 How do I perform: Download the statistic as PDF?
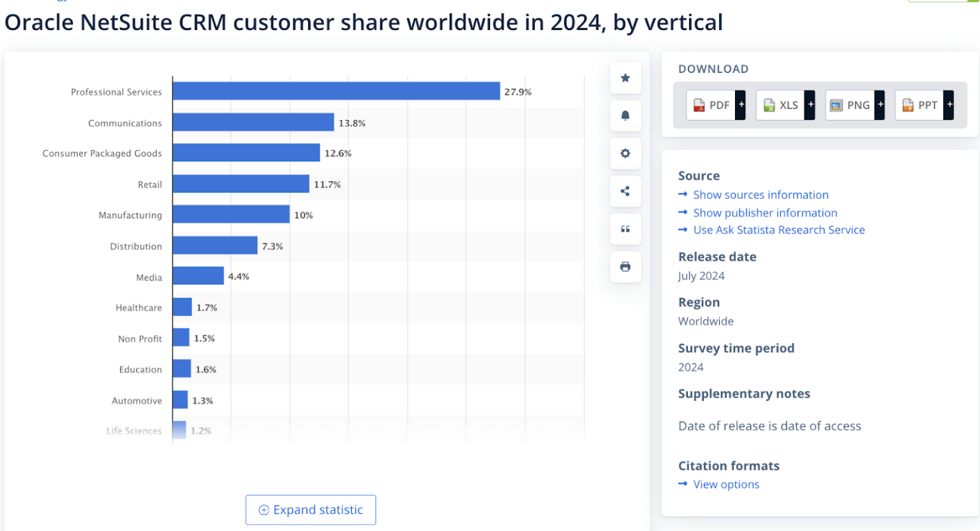click(x=710, y=105)
